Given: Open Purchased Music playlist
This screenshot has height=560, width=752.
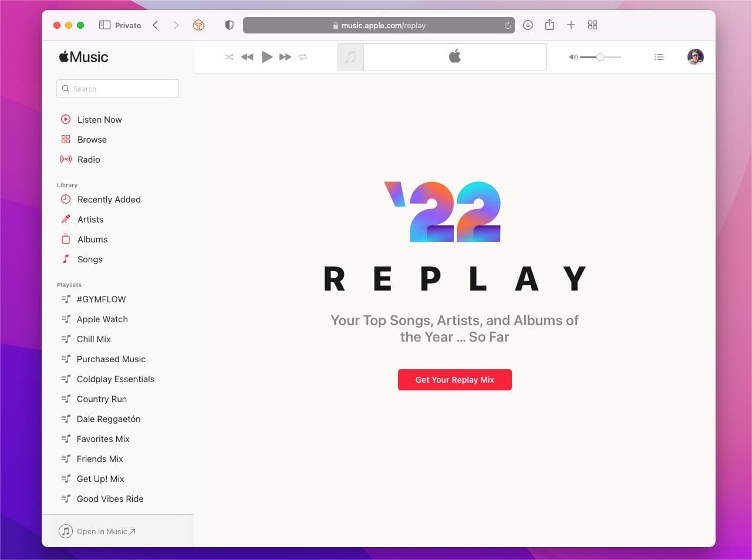Looking at the screenshot, I should click(103, 359).
